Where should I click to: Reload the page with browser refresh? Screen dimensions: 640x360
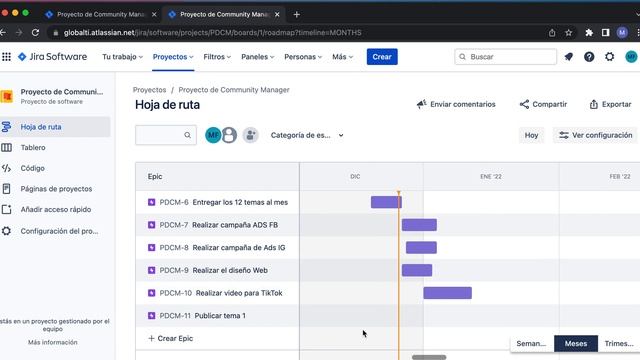36,33
